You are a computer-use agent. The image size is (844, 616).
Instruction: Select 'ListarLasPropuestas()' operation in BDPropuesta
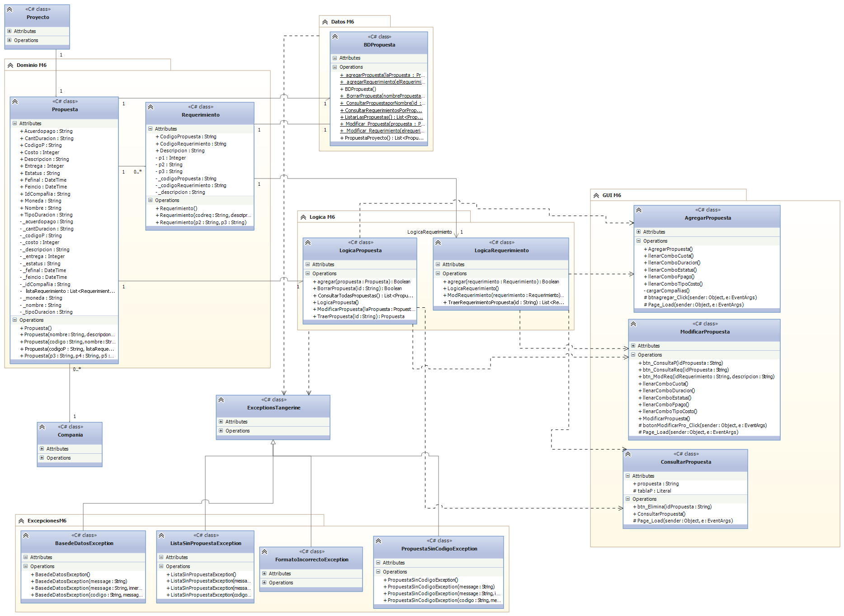[x=382, y=118]
